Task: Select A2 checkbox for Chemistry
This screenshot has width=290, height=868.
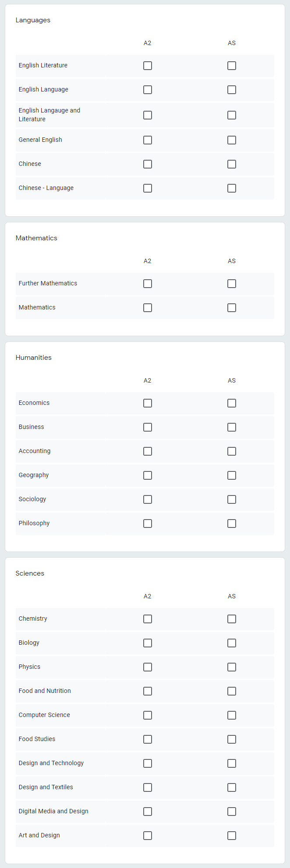Action: click(148, 619)
